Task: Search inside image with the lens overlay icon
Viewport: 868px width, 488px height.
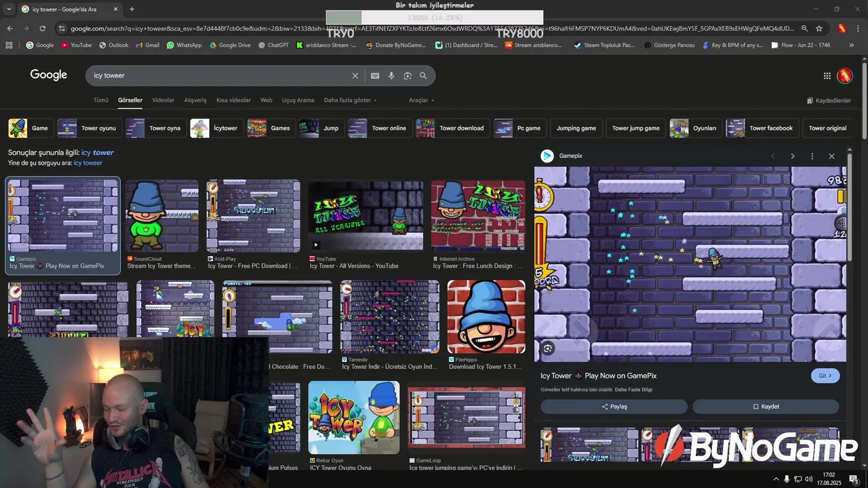Action: 548,348
